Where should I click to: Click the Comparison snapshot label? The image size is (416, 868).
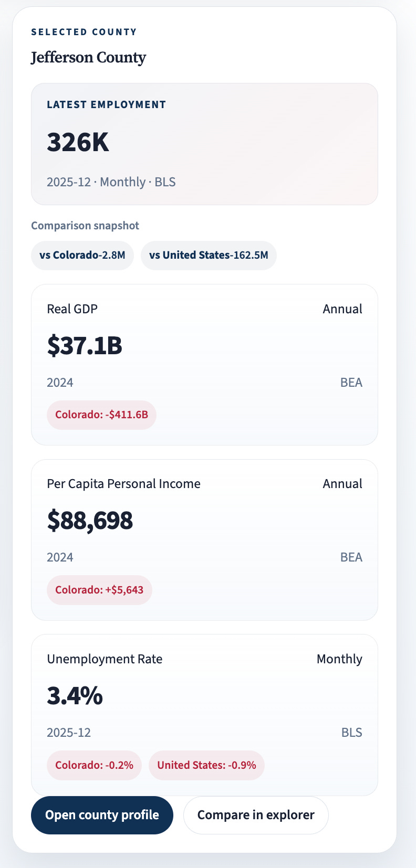(x=85, y=226)
